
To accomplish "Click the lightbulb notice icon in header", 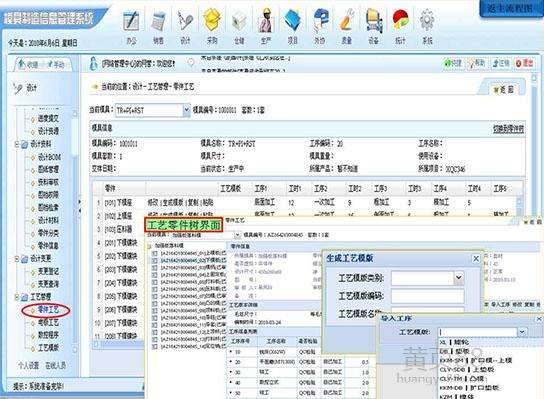I will pyautogui.click(x=191, y=63).
